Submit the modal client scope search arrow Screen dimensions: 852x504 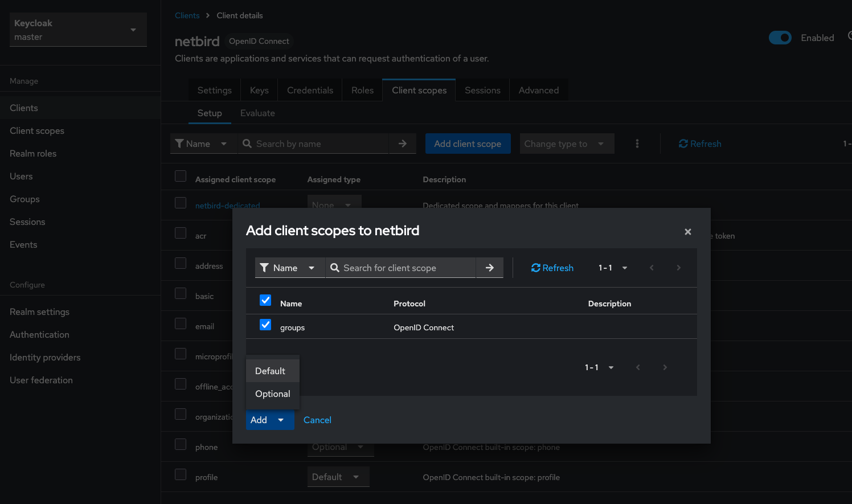(x=489, y=268)
